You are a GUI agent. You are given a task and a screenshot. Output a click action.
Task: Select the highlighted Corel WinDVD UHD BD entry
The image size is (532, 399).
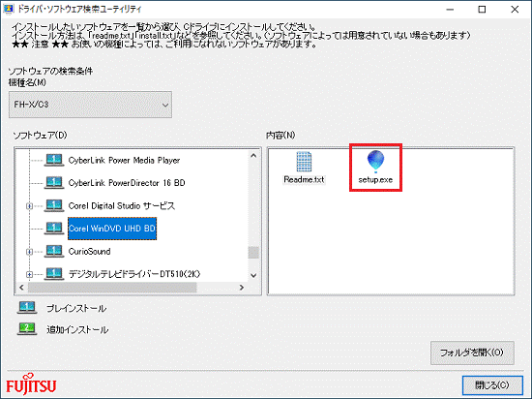click(112, 229)
